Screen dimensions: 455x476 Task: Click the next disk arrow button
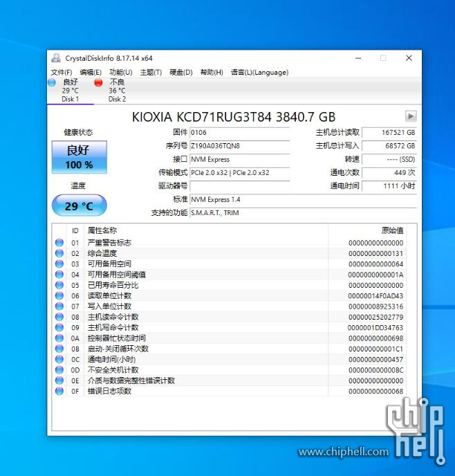click(x=411, y=116)
